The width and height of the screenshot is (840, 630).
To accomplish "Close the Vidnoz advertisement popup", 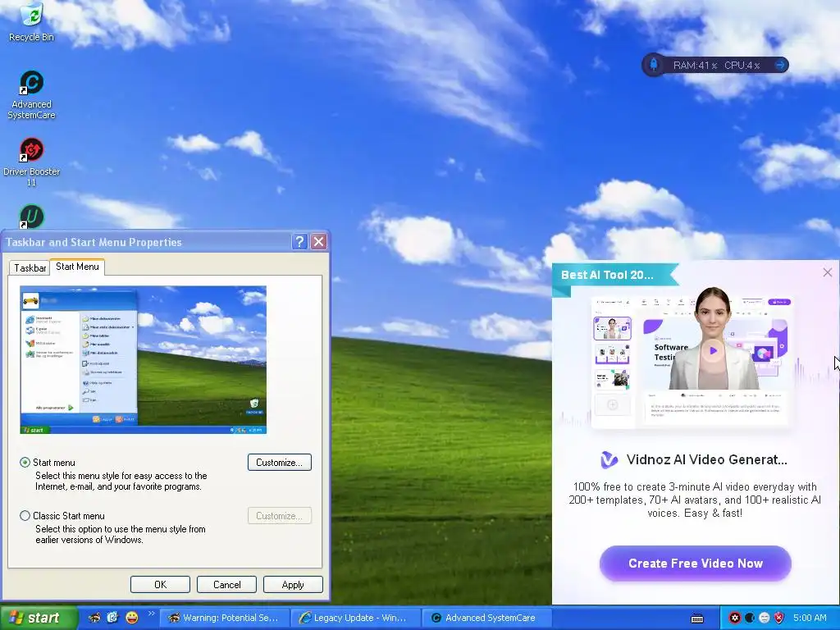I will [827, 272].
